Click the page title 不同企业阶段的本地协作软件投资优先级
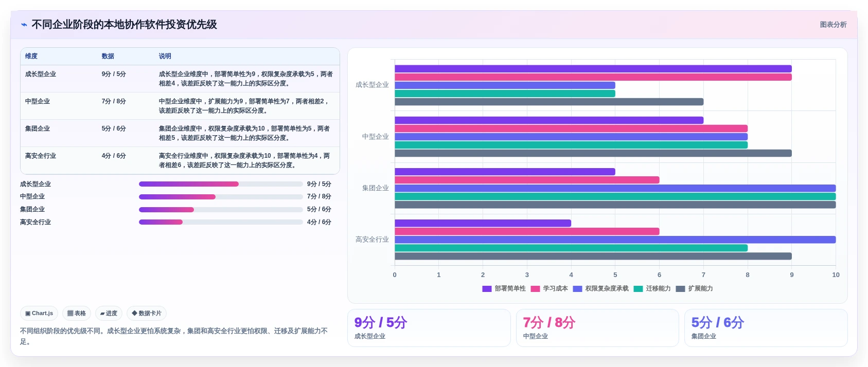This screenshot has height=367, width=868. tap(124, 25)
